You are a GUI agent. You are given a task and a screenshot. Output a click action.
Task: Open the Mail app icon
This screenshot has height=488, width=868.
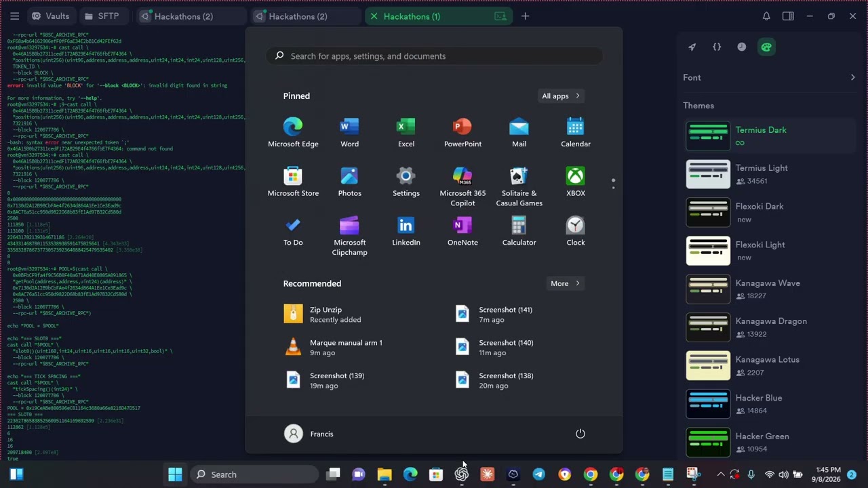click(519, 133)
